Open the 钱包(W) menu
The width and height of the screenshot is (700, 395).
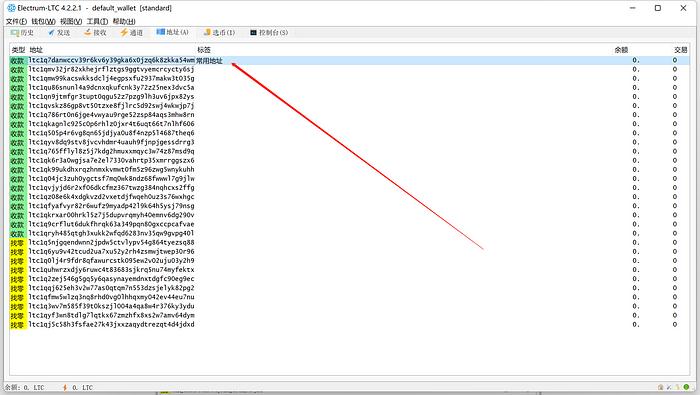(x=43, y=21)
